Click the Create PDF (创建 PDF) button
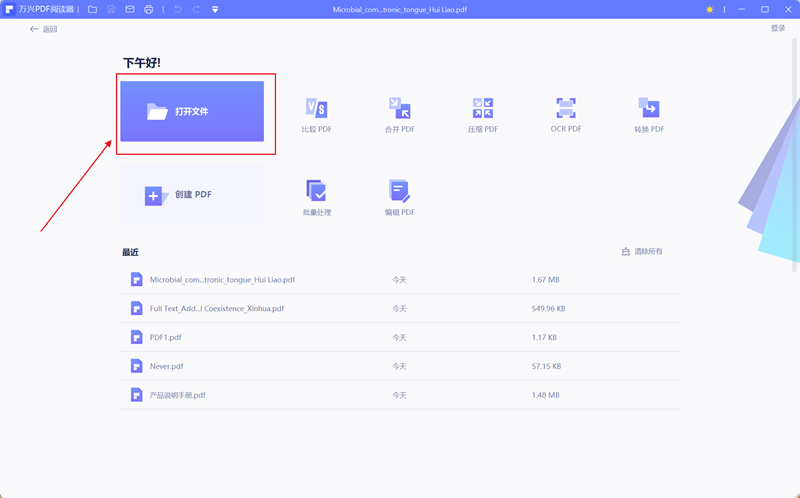 coord(192,195)
